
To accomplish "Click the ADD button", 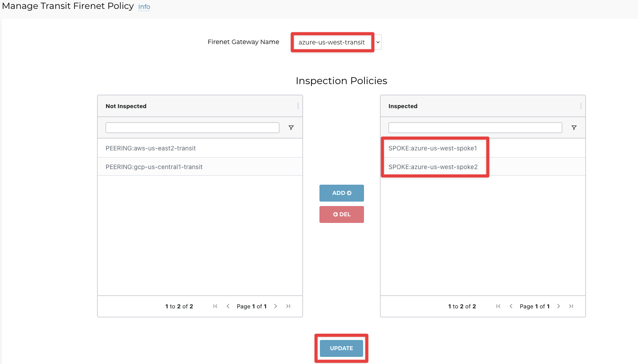I will (x=342, y=193).
